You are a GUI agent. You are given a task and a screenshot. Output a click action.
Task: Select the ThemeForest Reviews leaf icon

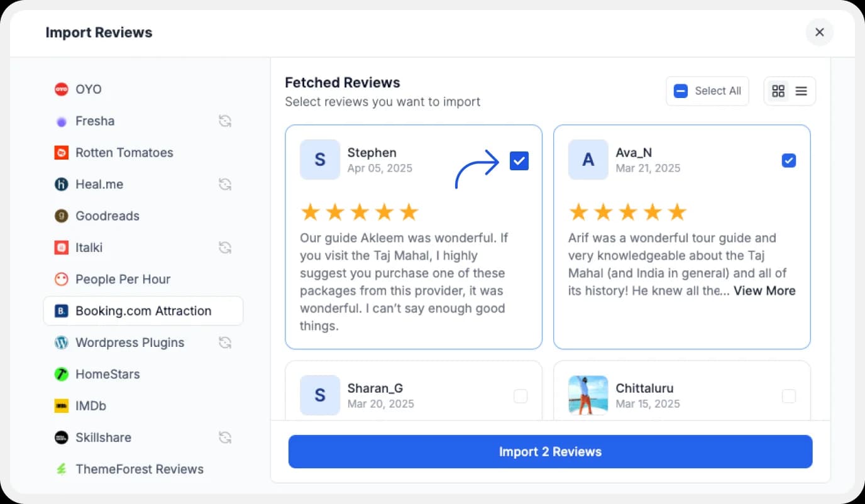click(62, 469)
